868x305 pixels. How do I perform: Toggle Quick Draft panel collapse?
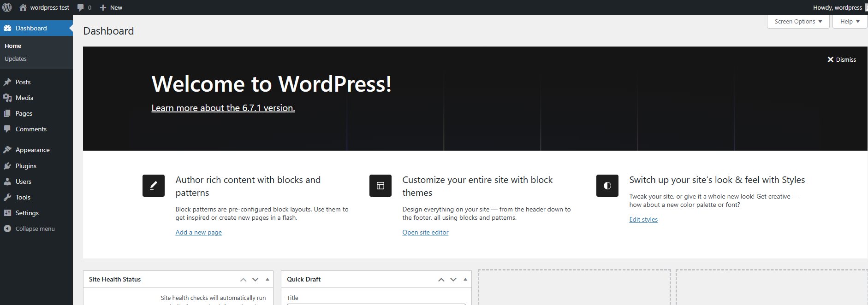pyautogui.click(x=465, y=279)
